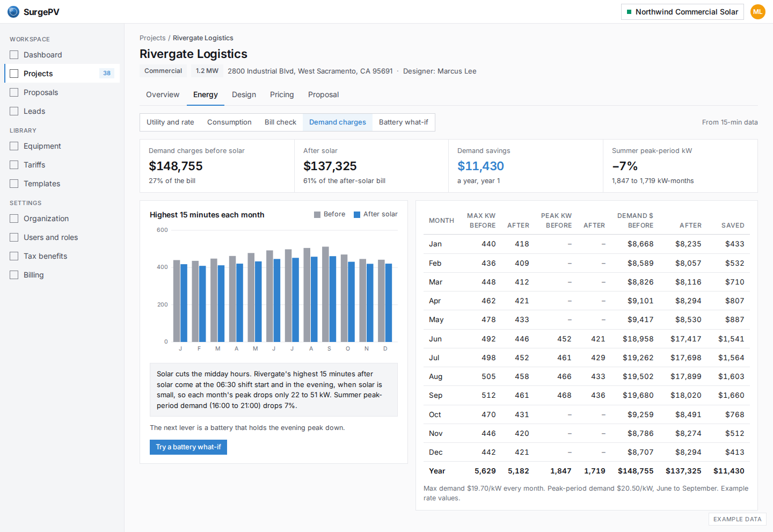Select the Demand charges sub-tab

click(x=338, y=122)
